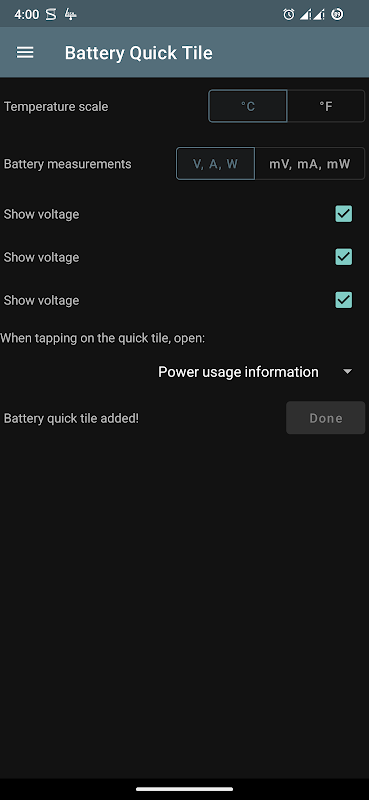Tap the Done button

tap(326, 418)
